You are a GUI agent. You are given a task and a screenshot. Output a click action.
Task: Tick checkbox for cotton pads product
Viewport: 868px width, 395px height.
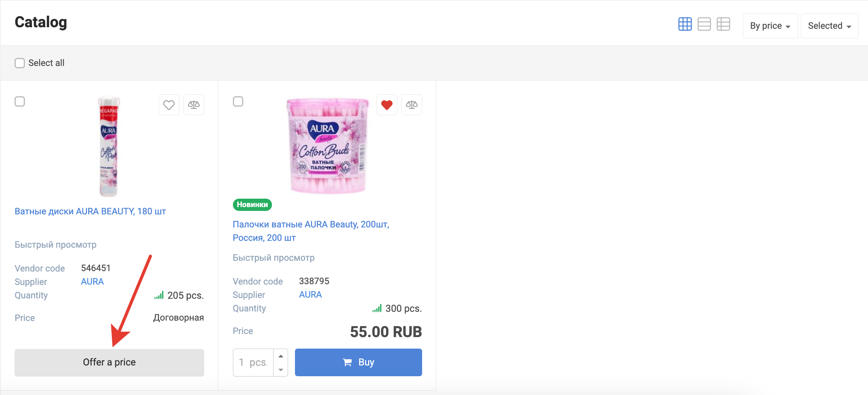coord(20,102)
